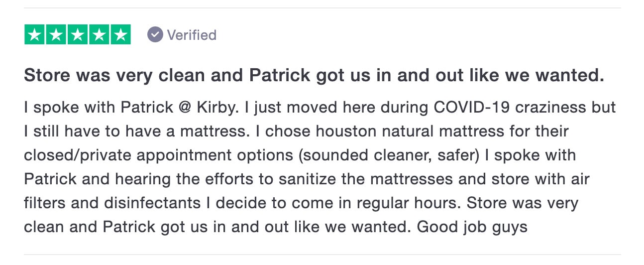
Task: Select the third green rating star
Action: (78, 34)
